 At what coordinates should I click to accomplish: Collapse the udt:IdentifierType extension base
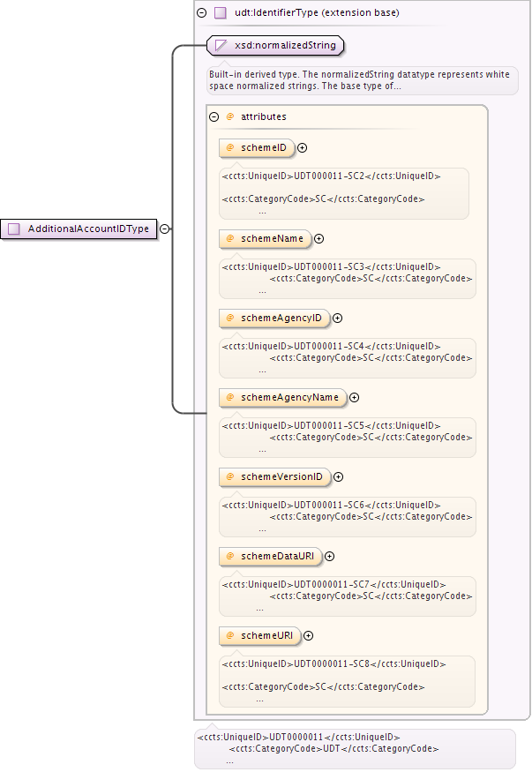pos(201,13)
